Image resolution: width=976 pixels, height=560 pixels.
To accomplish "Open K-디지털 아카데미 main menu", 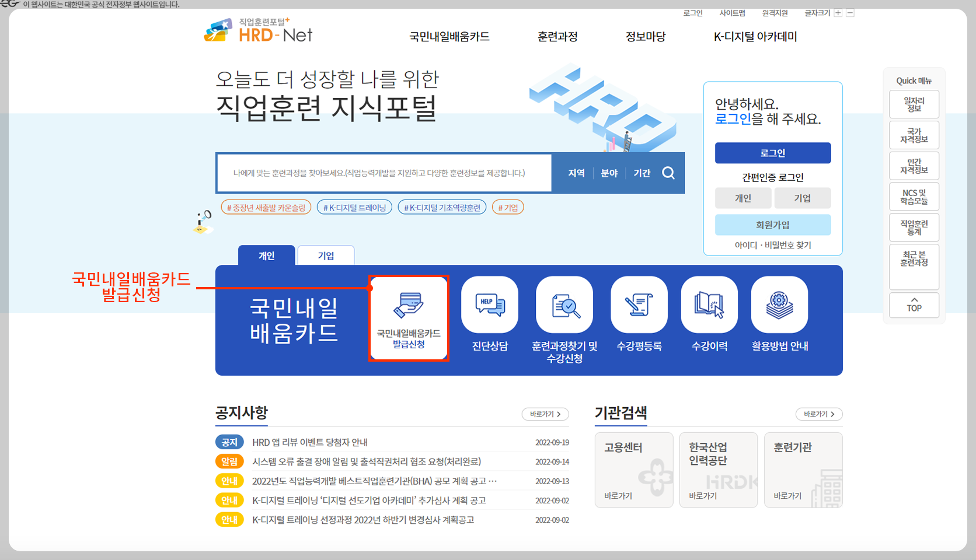I will click(x=755, y=37).
